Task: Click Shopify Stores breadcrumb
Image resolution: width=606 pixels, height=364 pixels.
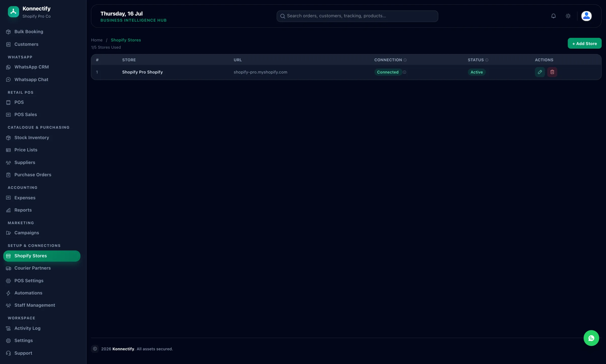Action: coord(126,40)
